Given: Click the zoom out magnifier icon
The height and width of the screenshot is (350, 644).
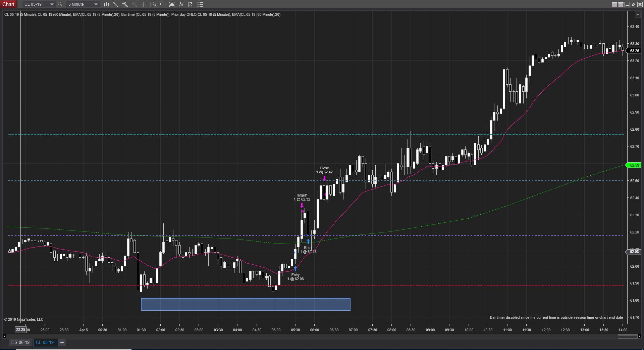Looking at the screenshot, I should click(x=135, y=4).
